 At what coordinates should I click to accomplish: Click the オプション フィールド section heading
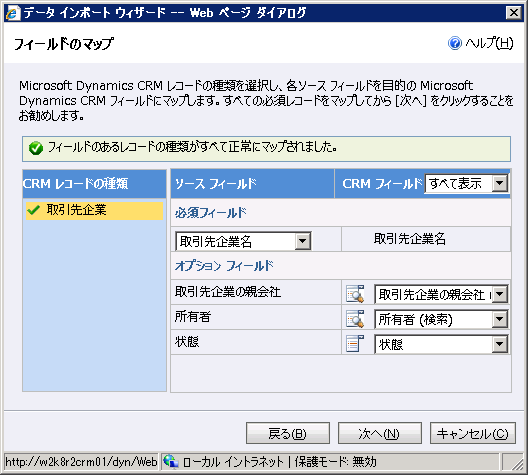(224, 266)
